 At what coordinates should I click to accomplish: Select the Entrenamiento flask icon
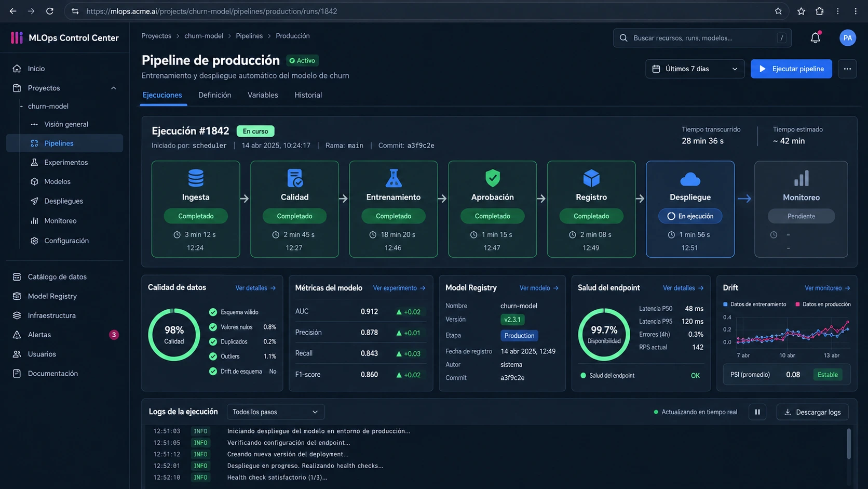pos(394,178)
